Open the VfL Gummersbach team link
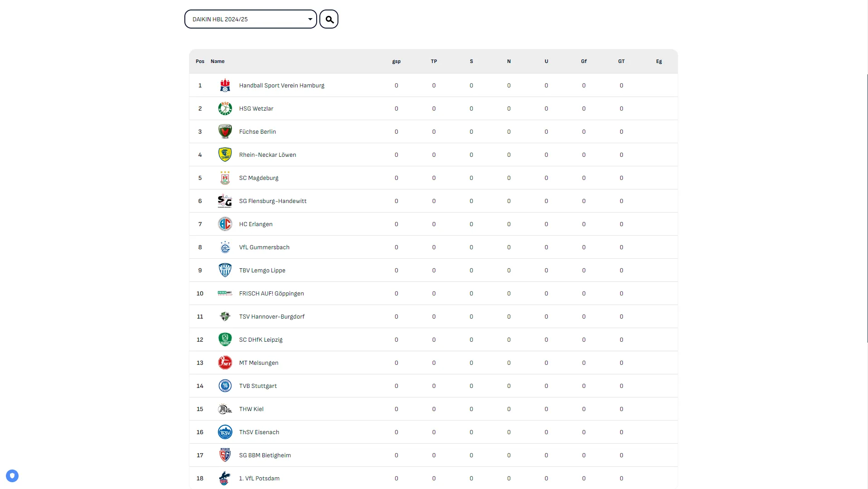This screenshot has height=489, width=868. pos(264,247)
